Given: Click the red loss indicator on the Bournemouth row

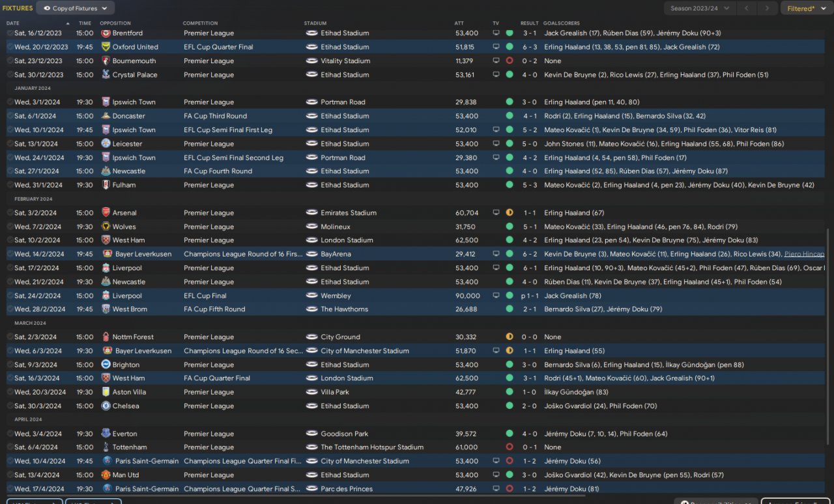Looking at the screenshot, I should click(510, 61).
